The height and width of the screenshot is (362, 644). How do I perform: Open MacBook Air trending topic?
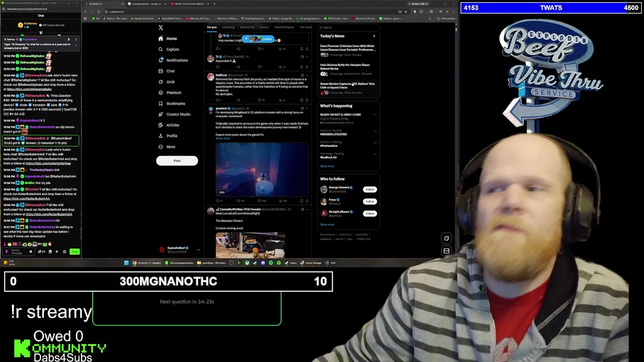click(329, 157)
